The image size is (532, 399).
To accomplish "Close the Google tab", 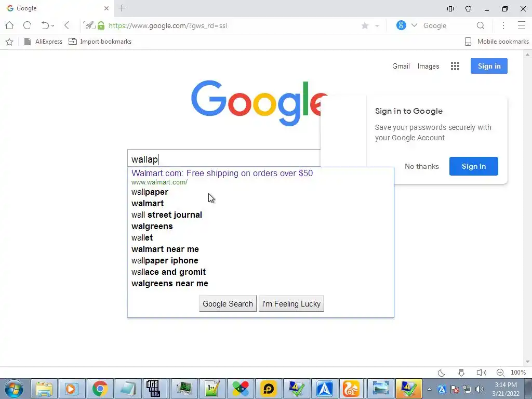I will (x=106, y=8).
